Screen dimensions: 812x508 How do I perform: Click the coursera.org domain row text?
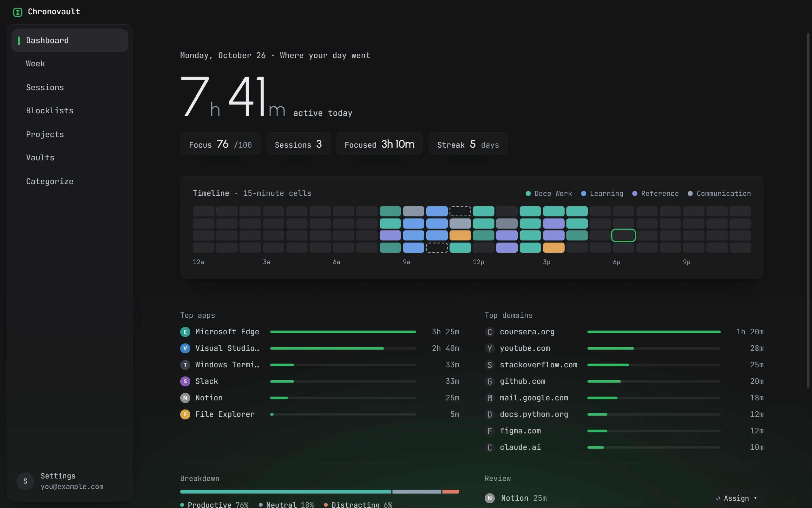[527, 332]
